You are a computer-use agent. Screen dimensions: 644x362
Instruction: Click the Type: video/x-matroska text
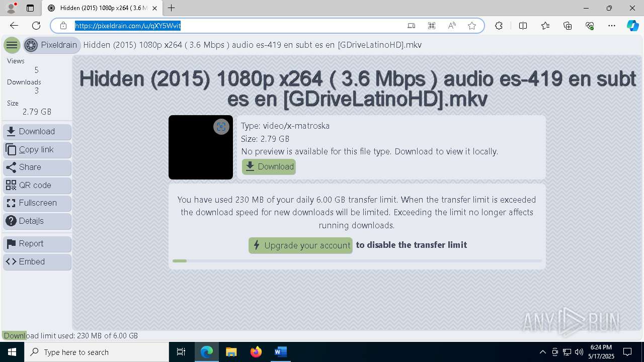[285, 126]
